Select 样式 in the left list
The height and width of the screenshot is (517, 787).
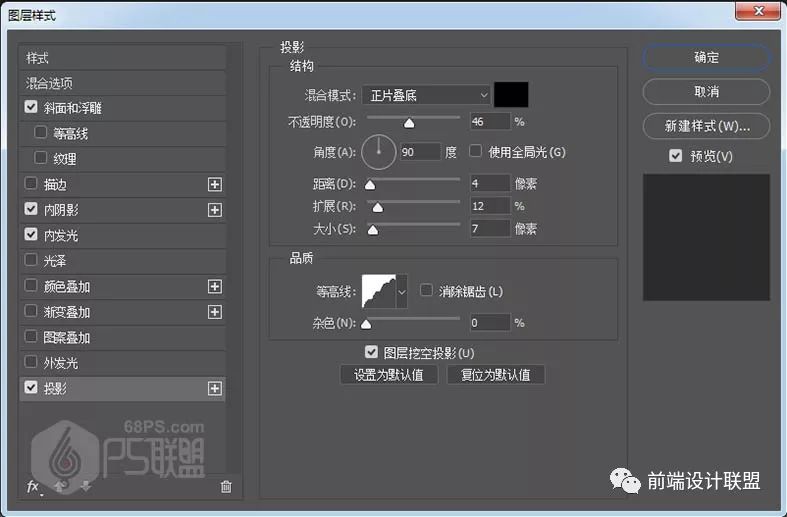(122, 58)
